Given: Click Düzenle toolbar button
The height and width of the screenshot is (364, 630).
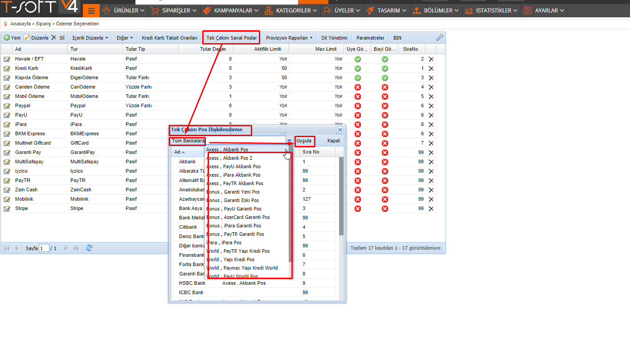Looking at the screenshot, I should [x=36, y=38].
